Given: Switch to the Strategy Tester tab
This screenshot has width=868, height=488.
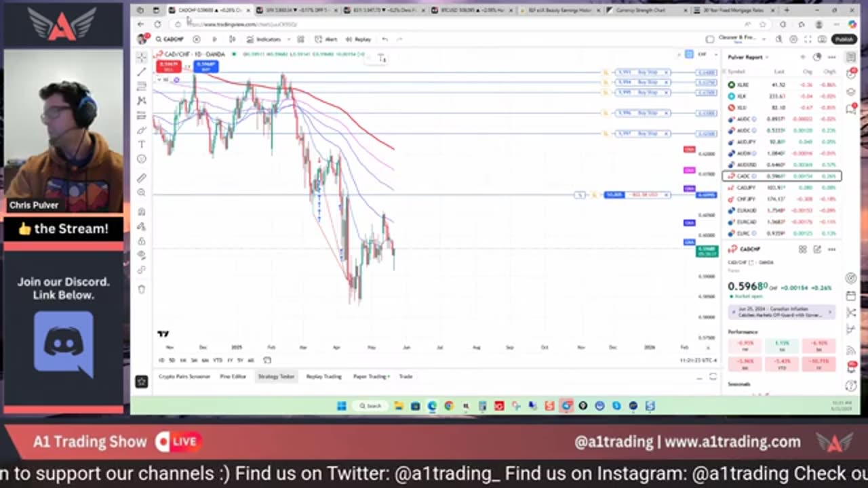Looking at the screenshot, I should pos(276,376).
